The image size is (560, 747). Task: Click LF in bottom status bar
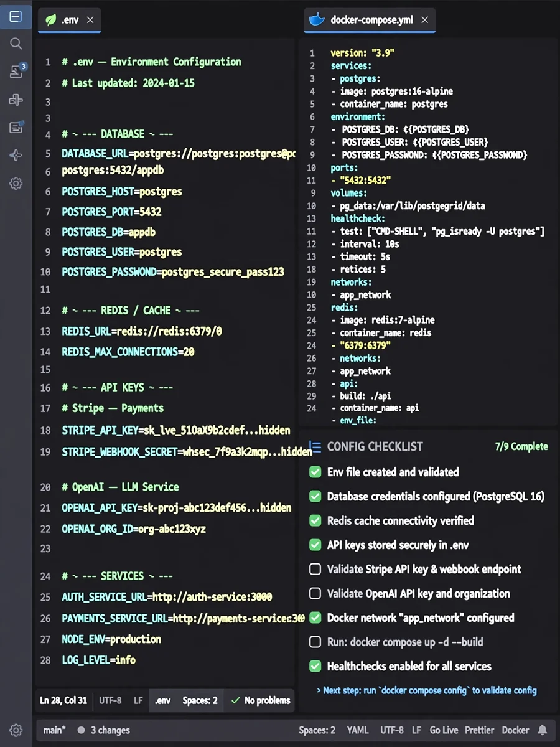click(x=416, y=730)
